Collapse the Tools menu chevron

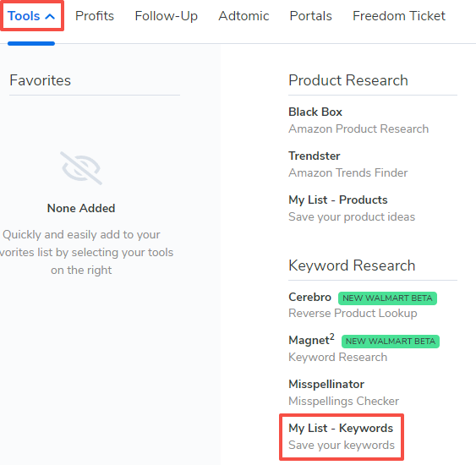point(50,16)
